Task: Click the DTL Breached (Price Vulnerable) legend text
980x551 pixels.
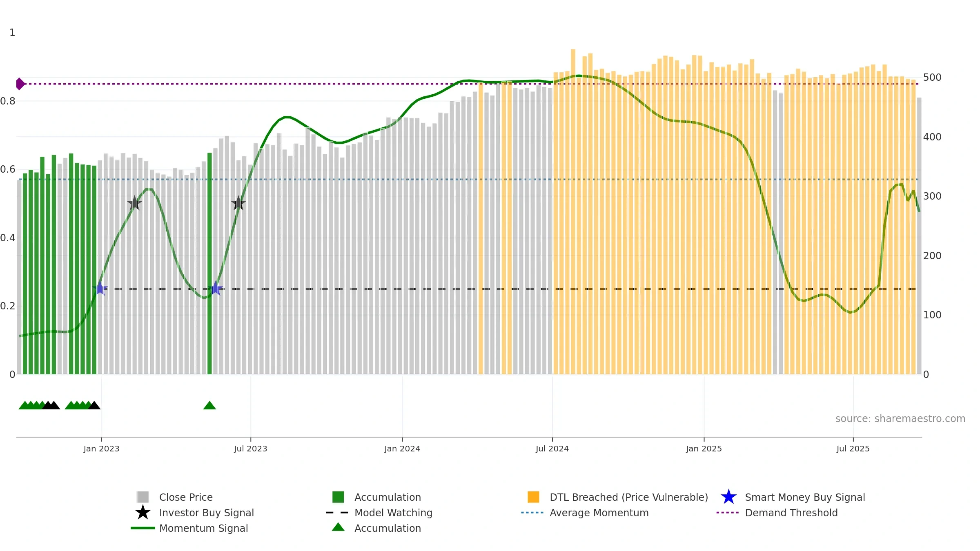Action: 629,497
